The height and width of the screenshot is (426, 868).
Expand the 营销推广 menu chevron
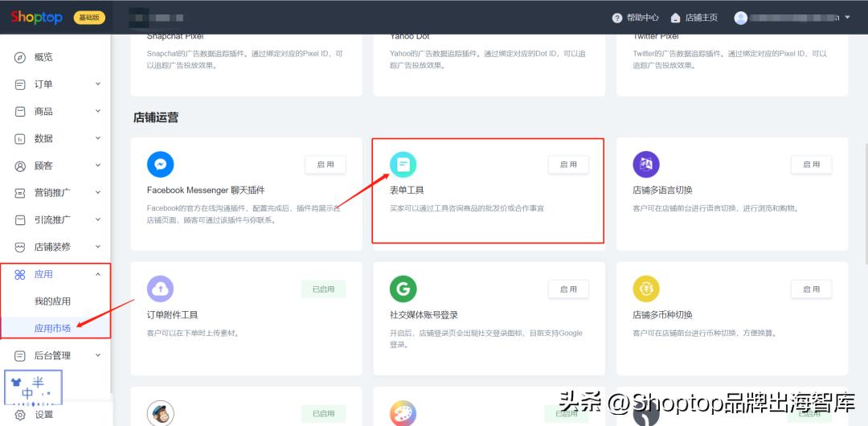coord(98,193)
